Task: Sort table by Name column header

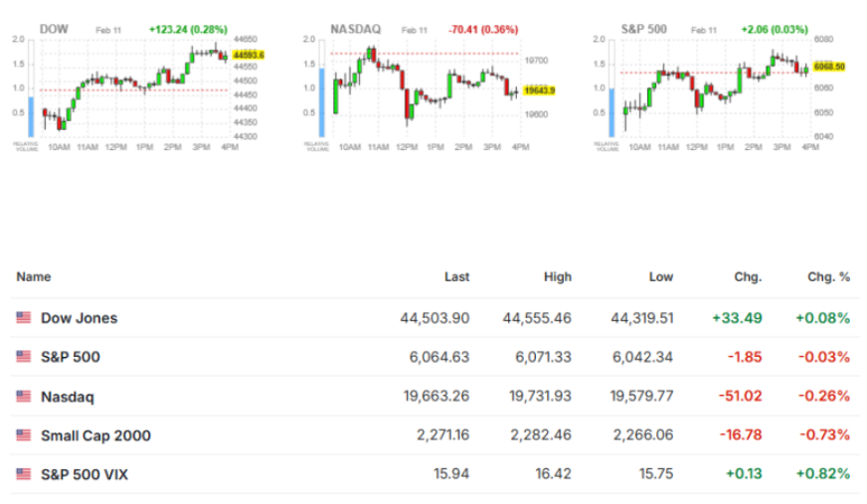Action: click(x=34, y=277)
